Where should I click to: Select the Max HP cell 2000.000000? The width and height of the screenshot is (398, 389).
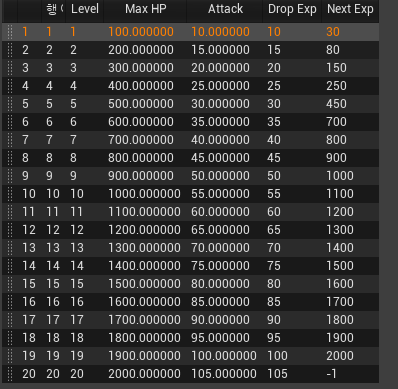point(144,374)
